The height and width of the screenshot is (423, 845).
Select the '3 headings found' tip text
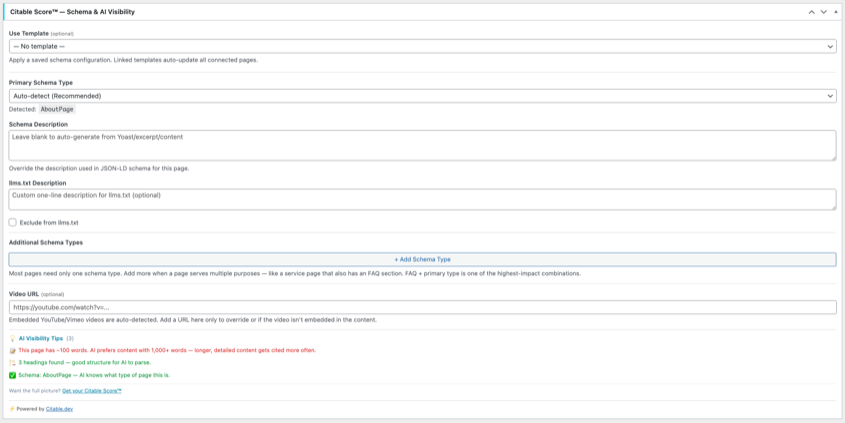pyautogui.click(x=85, y=363)
